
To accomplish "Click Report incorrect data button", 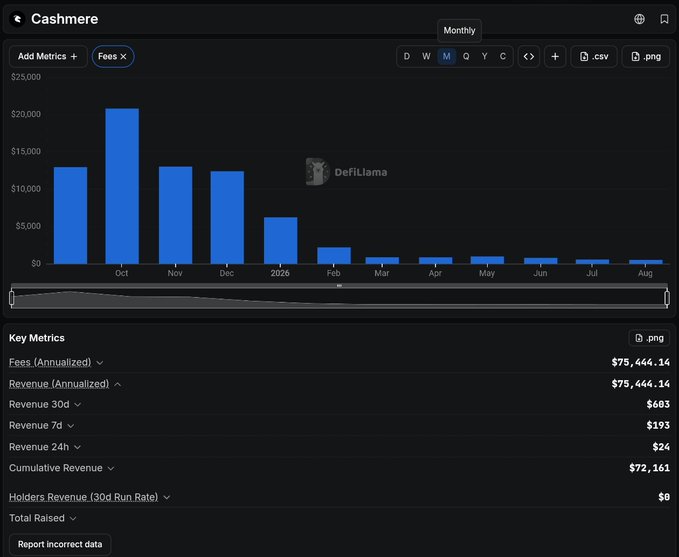I will pos(60,544).
